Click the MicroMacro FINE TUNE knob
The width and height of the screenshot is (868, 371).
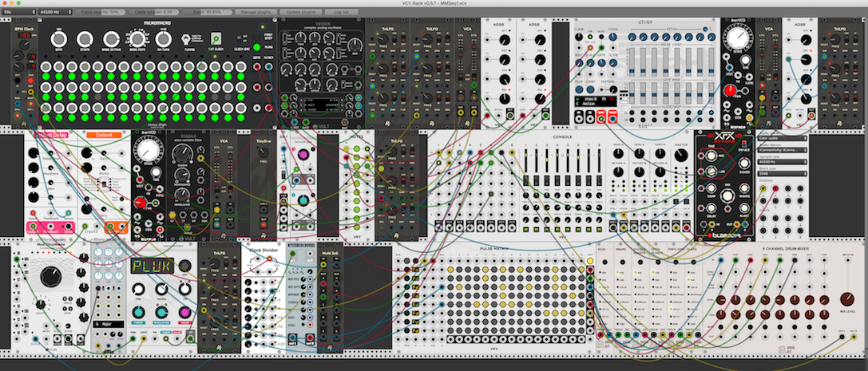pyautogui.click(x=163, y=39)
